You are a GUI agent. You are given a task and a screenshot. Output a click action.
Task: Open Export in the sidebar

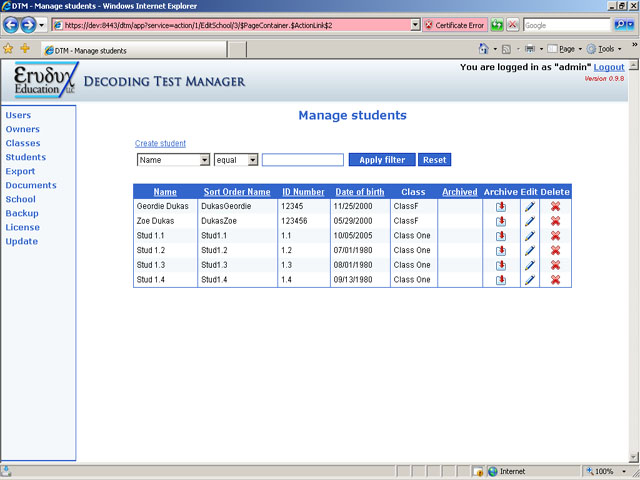[x=20, y=171]
